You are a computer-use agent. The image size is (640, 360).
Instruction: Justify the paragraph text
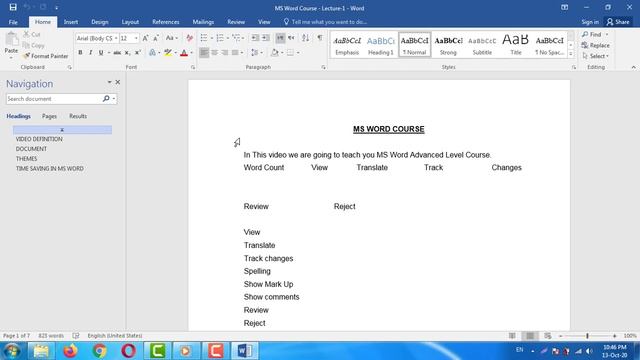tap(235, 53)
